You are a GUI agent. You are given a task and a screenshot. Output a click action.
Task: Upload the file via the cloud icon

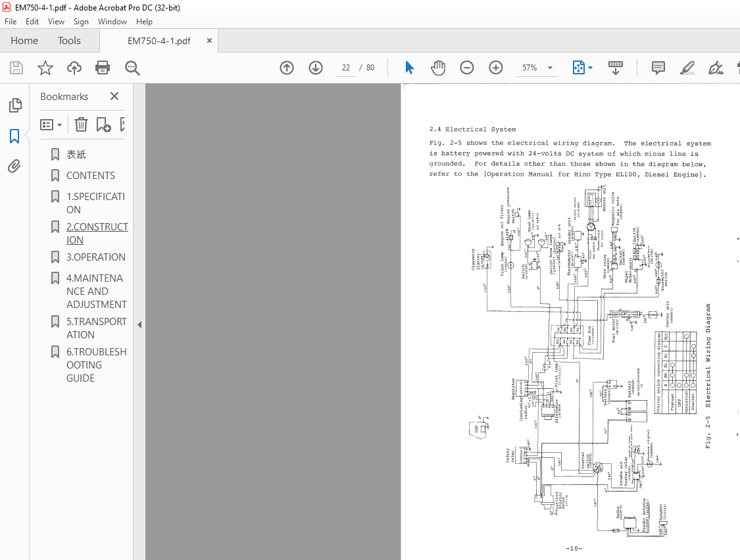pyautogui.click(x=74, y=68)
